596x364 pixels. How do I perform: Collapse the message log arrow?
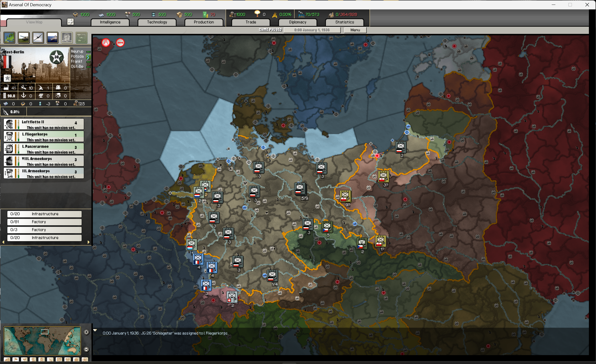[95, 330]
